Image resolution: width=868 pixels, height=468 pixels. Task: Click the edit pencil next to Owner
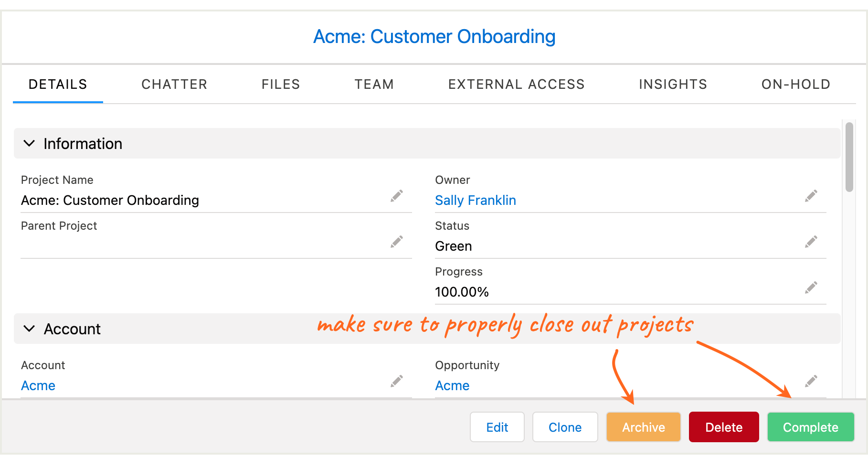811,195
